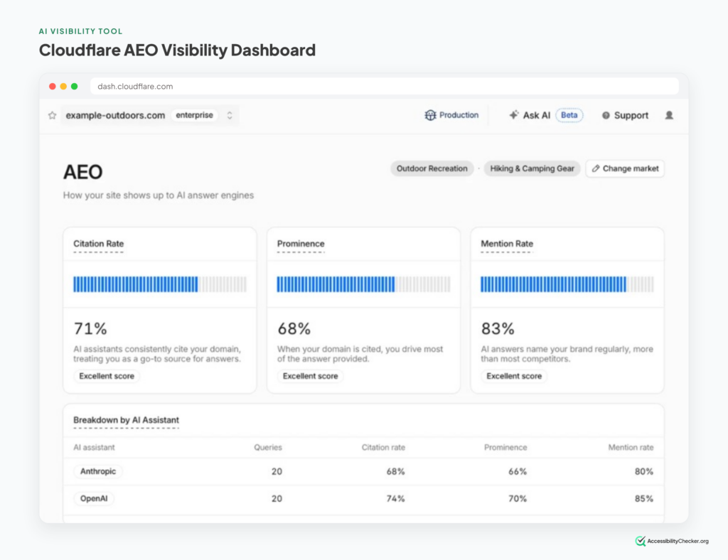The height and width of the screenshot is (560, 728).
Task: Click Anthropic's 80% mention rate cell
Action: 644,471
